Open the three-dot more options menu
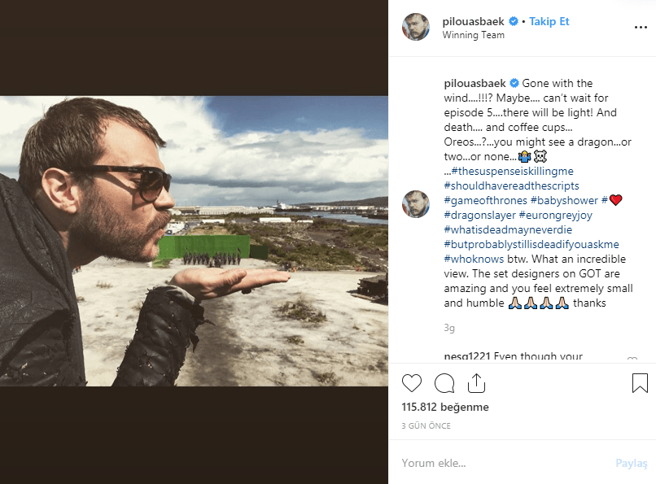The width and height of the screenshot is (656, 484). (640, 28)
